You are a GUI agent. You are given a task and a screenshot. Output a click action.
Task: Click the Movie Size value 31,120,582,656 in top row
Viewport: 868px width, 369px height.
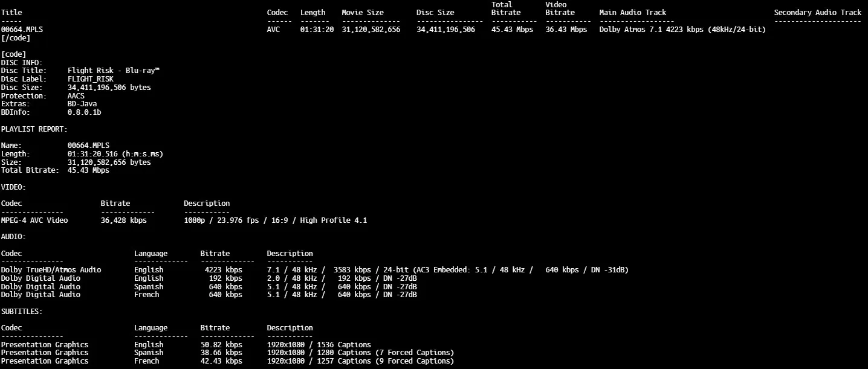pos(371,30)
